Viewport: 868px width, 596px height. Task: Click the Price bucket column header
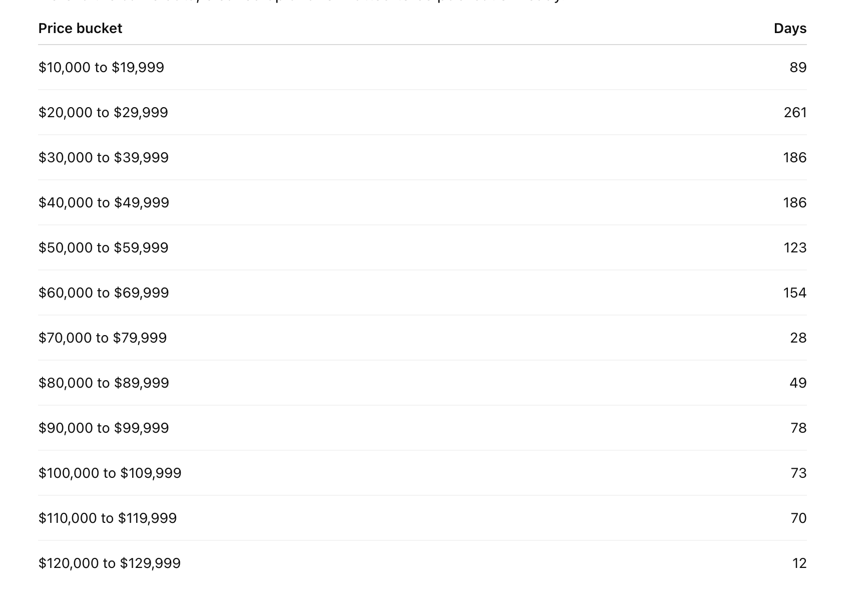coord(80,29)
